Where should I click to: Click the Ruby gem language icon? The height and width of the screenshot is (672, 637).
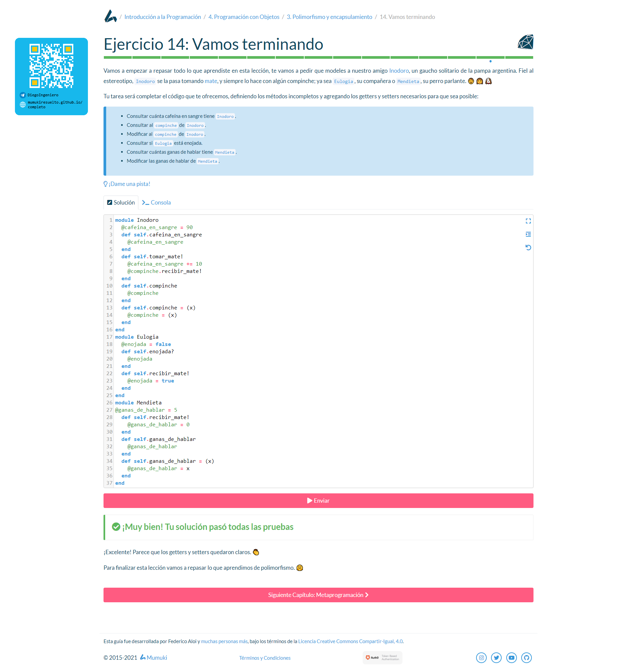click(x=525, y=42)
